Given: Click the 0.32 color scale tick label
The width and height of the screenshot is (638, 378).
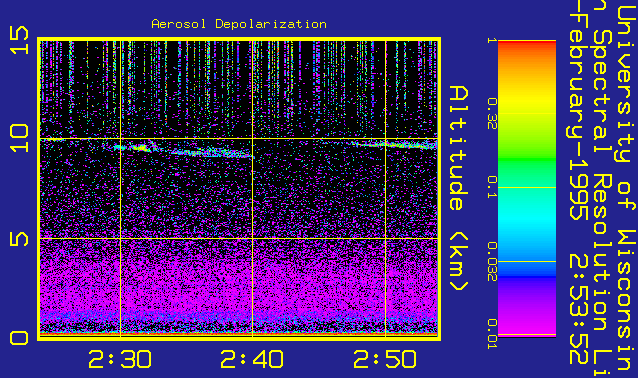Looking at the screenshot, I should pyautogui.click(x=492, y=113).
